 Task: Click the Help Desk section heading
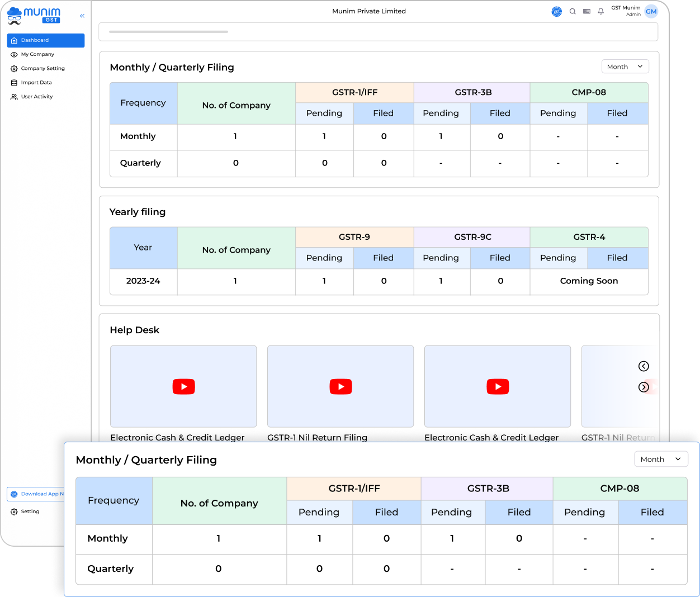tap(135, 330)
